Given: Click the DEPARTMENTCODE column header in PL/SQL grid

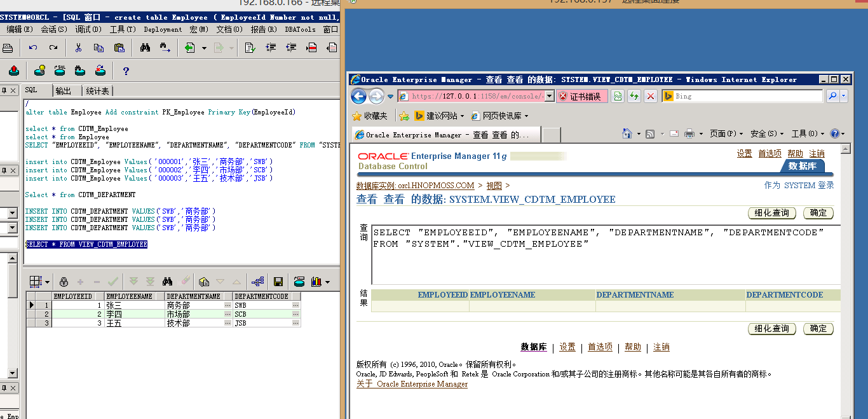Looking at the screenshot, I should coord(266,296).
